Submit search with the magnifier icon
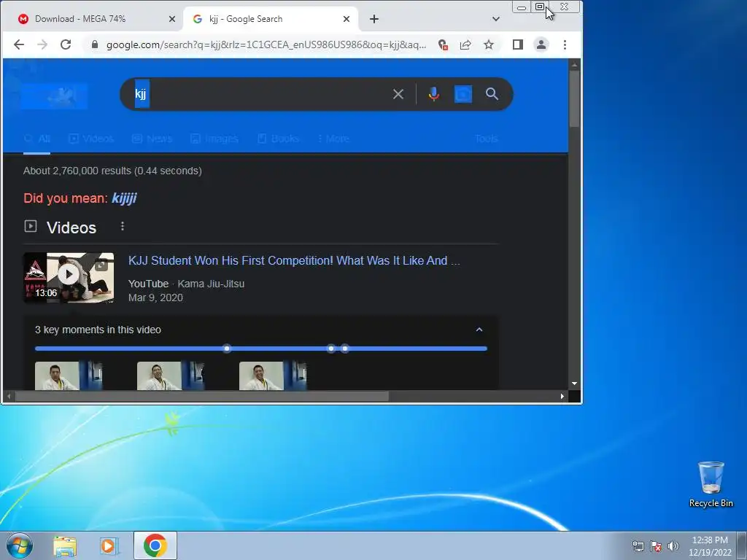747x560 pixels. tap(492, 94)
